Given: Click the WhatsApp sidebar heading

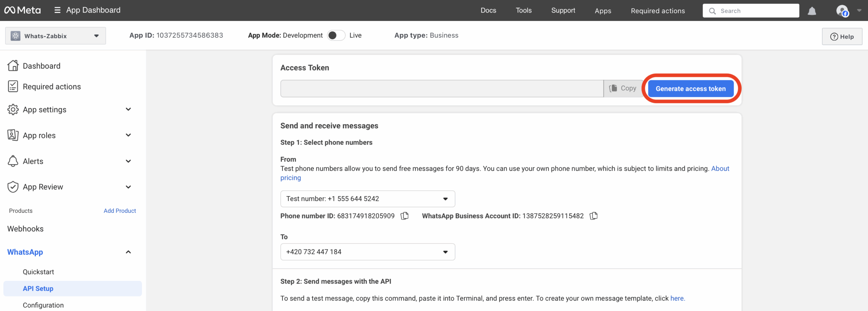Looking at the screenshot, I should 25,252.
